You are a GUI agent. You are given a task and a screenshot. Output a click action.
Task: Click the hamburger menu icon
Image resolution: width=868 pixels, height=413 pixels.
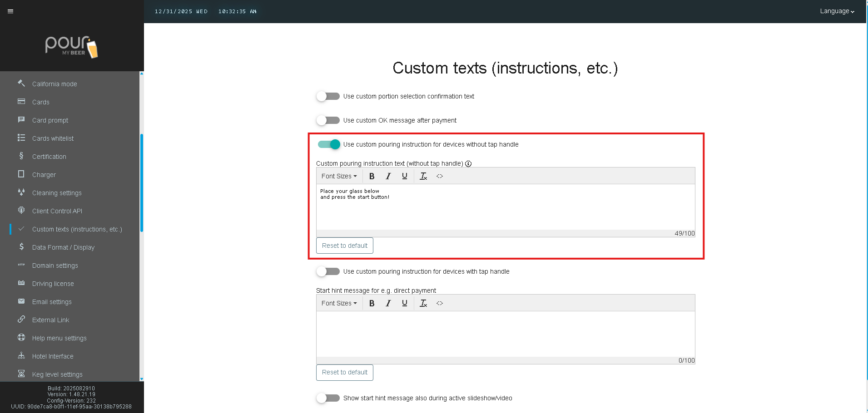10,11
